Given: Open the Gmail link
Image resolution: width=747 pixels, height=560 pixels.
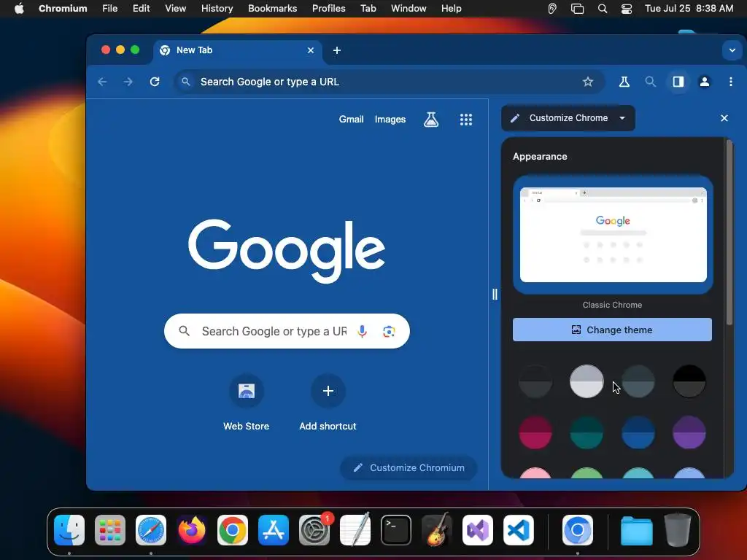Looking at the screenshot, I should pos(351,120).
